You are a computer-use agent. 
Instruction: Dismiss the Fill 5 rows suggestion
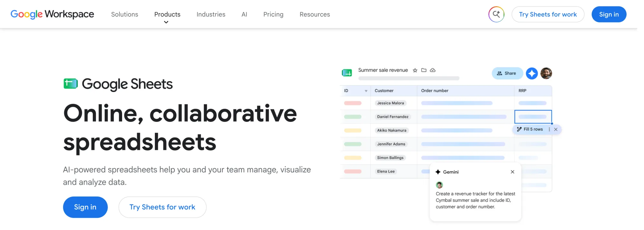point(556,129)
